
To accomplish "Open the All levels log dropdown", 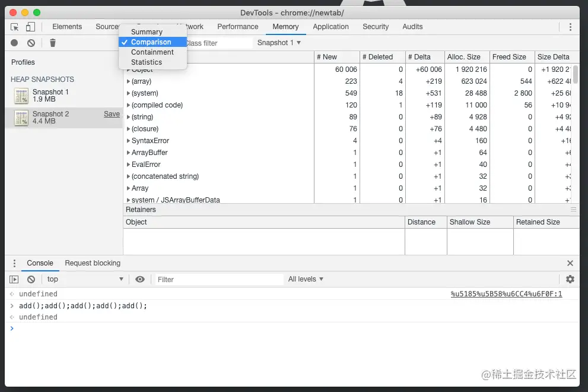I will [x=306, y=279].
